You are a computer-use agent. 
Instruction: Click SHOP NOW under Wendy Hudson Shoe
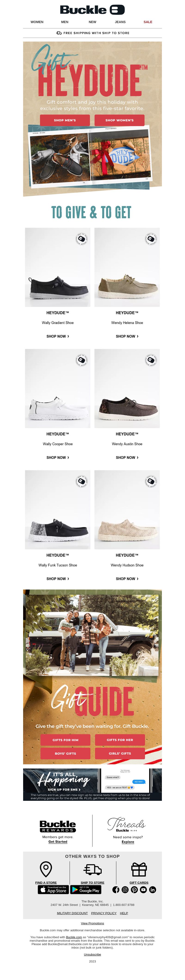127,579
